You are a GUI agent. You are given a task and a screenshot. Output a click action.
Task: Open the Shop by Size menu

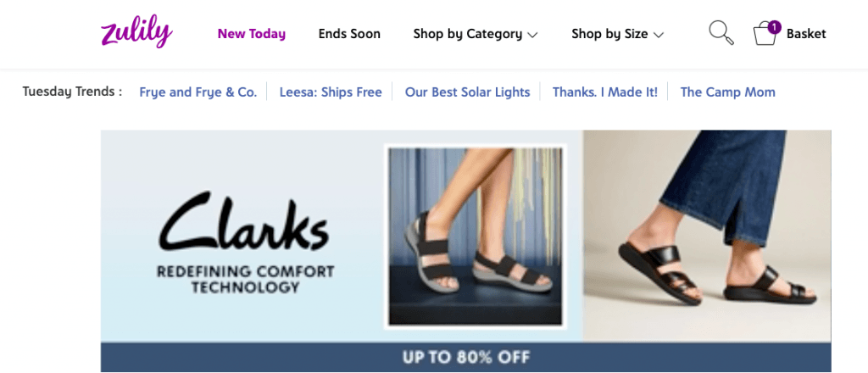[617, 34]
